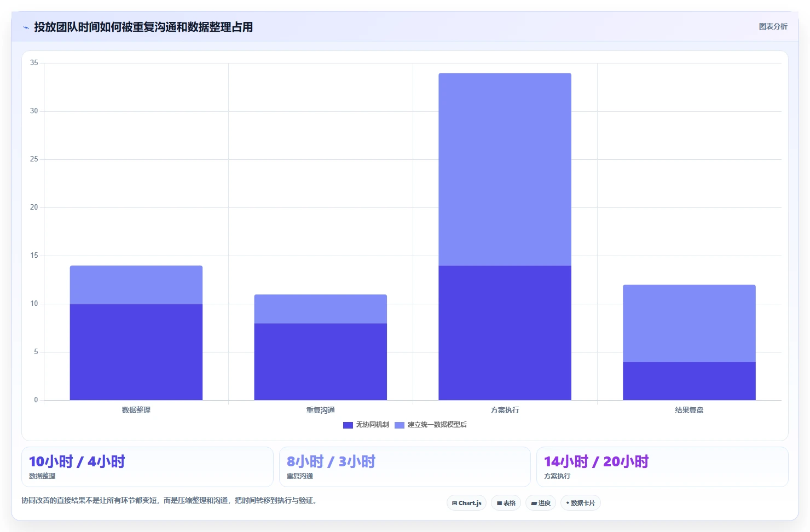
Task: Click the dark blue 结果复盘 bar segment
Action: pos(690,381)
